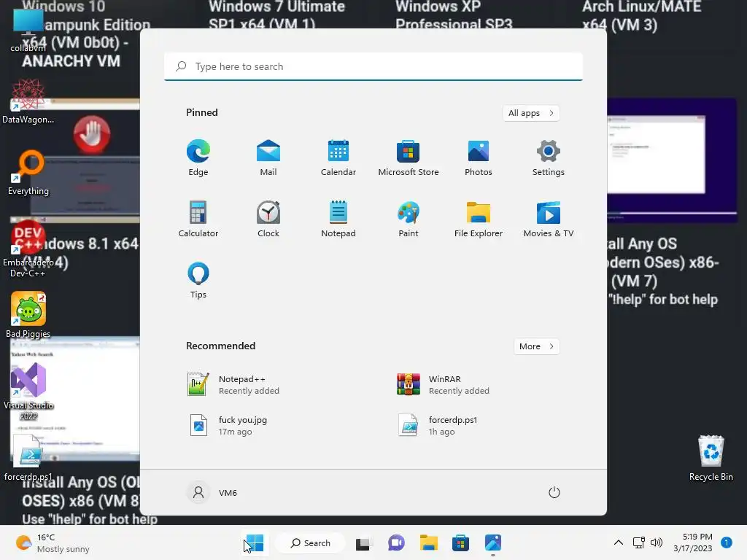
Task: Open Microsoft Store from the taskbar
Action: pos(461,542)
